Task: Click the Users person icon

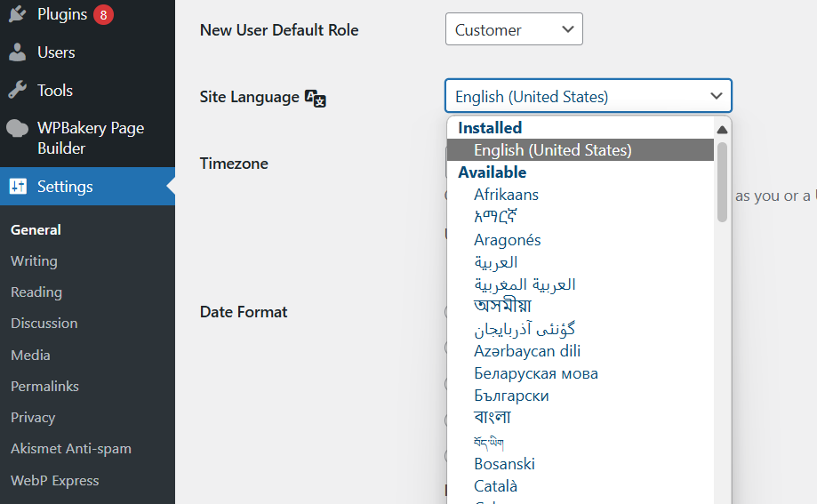Action: 17,52
